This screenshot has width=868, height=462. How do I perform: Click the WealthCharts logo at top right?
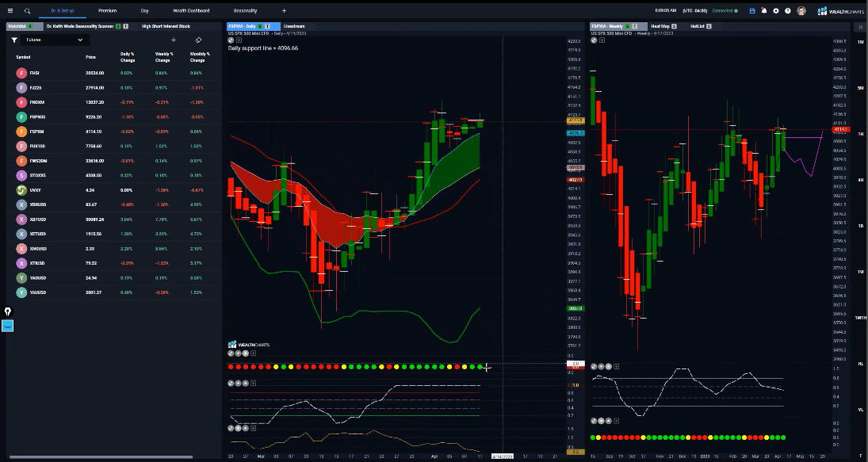point(840,10)
